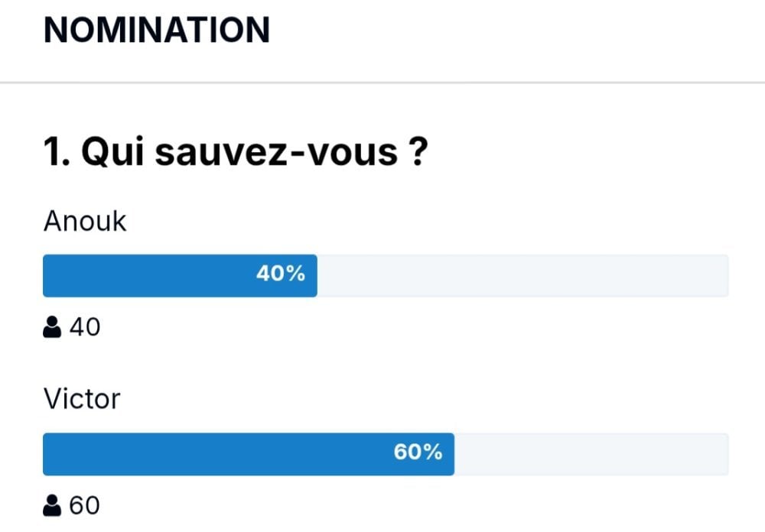765x532 pixels.
Task: Click the voter person icon beside 60
Action: click(x=52, y=505)
